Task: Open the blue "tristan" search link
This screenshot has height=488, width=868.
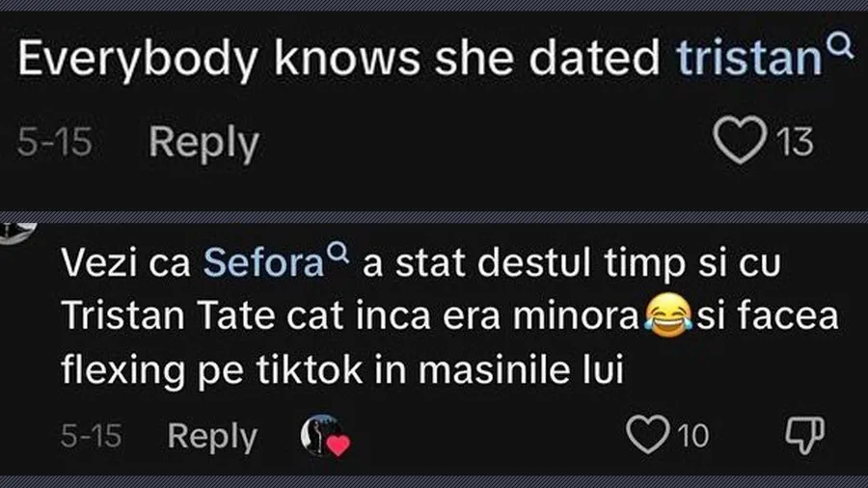Action: (x=746, y=60)
